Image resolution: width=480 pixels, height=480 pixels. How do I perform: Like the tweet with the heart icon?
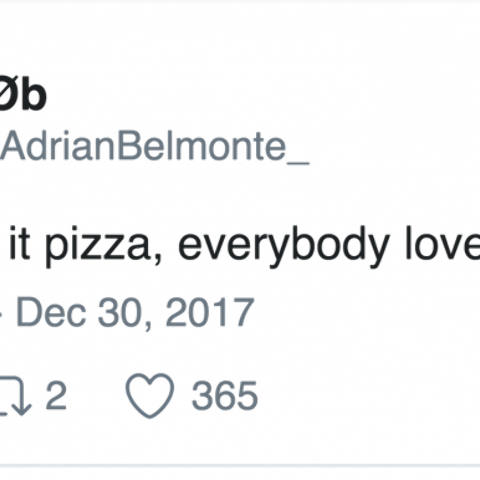click(x=150, y=395)
